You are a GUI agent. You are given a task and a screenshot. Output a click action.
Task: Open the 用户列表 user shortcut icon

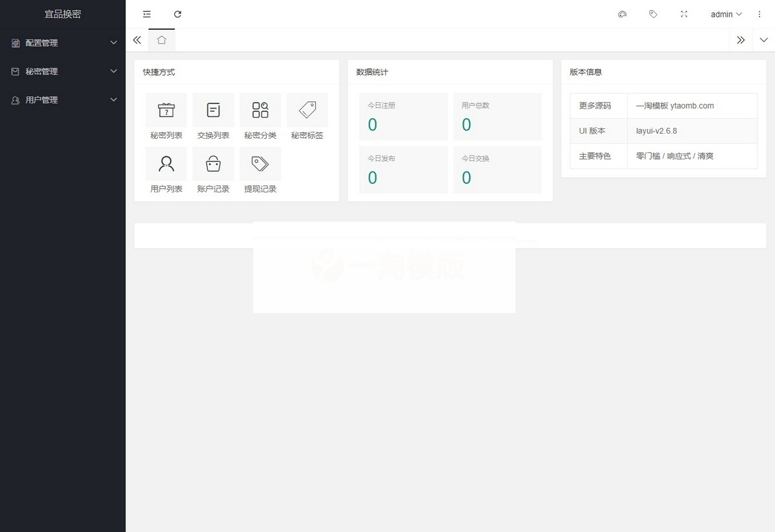click(x=166, y=164)
